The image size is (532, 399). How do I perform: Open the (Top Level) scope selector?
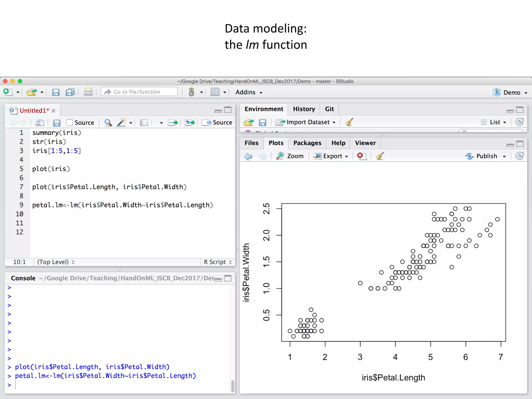pos(56,262)
